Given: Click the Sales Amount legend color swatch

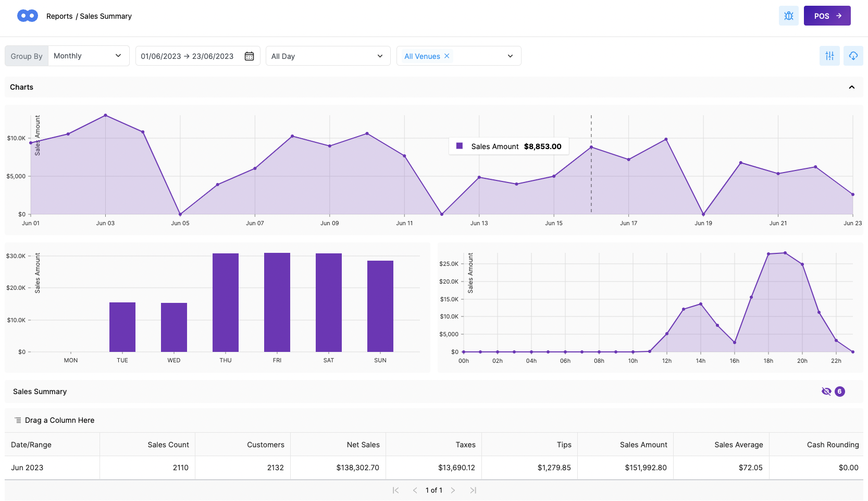Looking at the screenshot, I should [460, 146].
